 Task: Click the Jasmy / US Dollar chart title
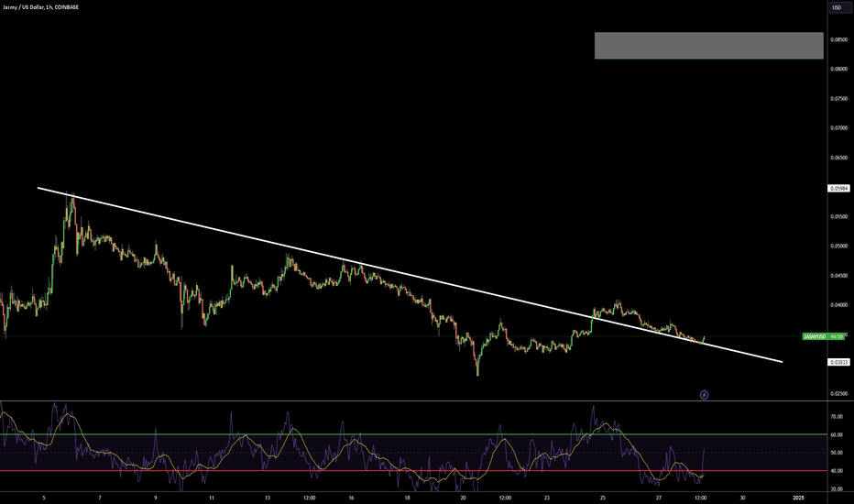pos(41,7)
